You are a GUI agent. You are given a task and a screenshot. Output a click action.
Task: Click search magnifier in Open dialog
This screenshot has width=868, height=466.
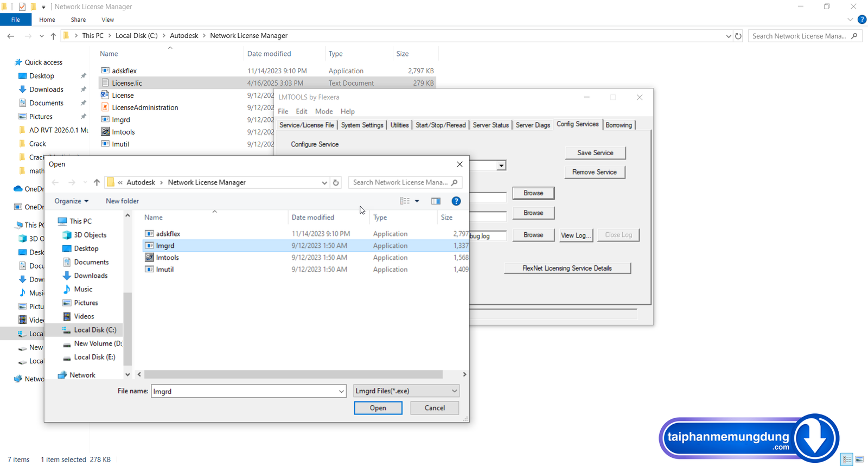pyautogui.click(x=455, y=183)
